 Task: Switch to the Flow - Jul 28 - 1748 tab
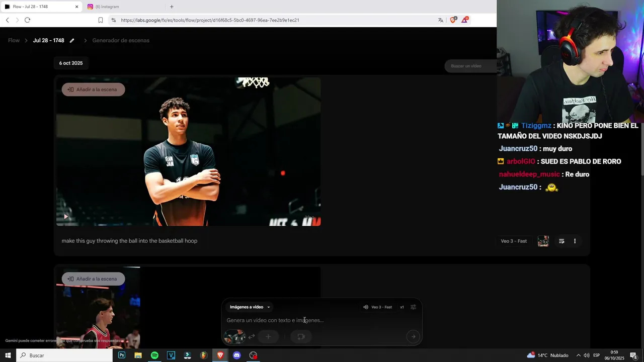[x=41, y=7]
